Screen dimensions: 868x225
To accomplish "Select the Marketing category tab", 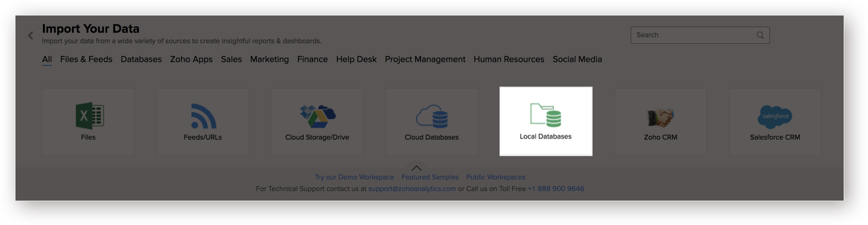I will (x=269, y=59).
